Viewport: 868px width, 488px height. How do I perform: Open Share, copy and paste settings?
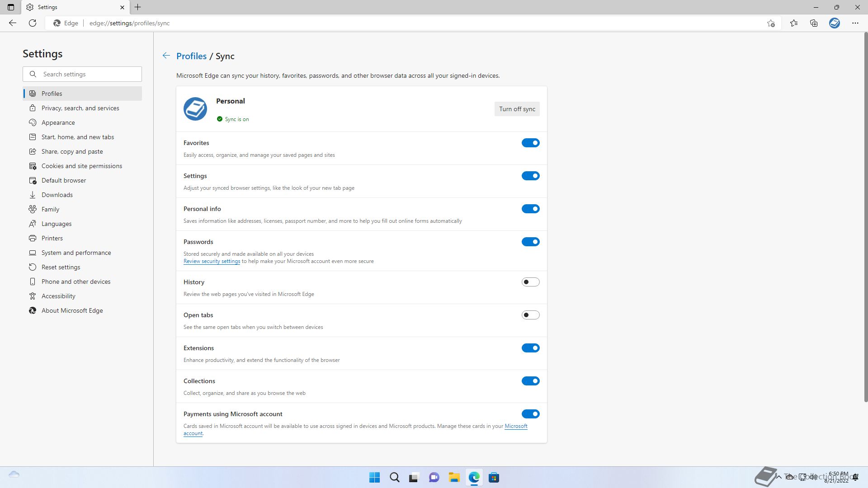click(82, 151)
